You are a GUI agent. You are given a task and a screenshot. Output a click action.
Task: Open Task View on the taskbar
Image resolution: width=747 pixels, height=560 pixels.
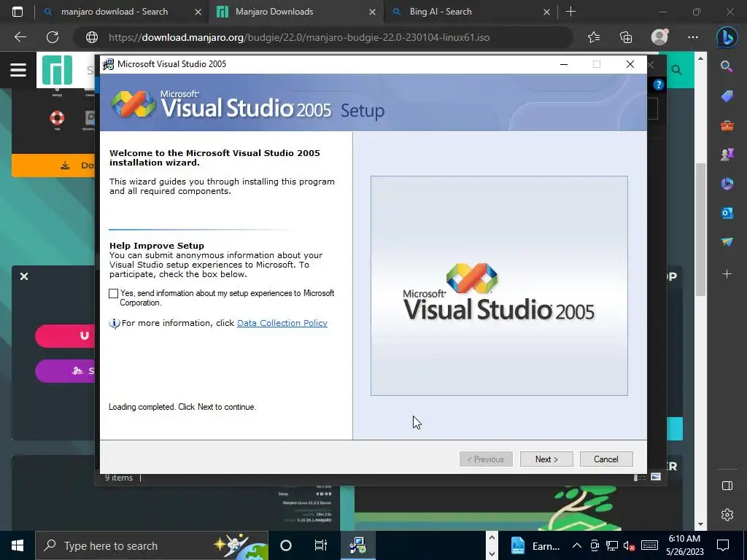pos(321,545)
